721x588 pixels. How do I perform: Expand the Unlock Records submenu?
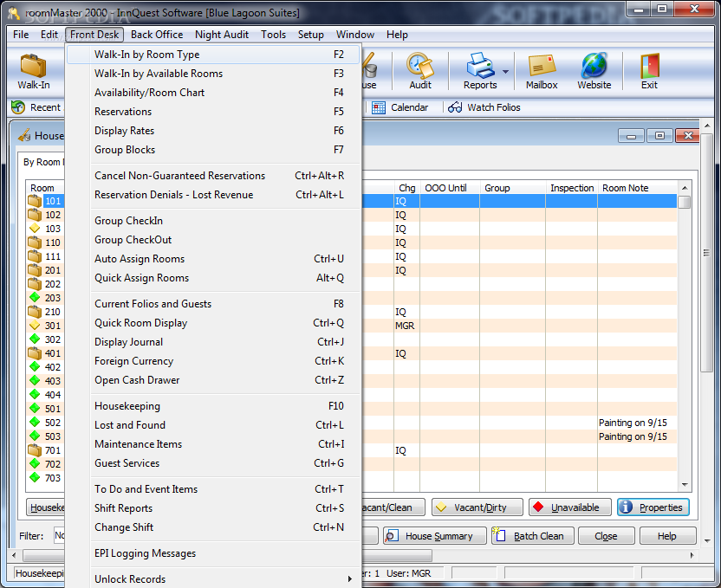[x=213, y=579]
